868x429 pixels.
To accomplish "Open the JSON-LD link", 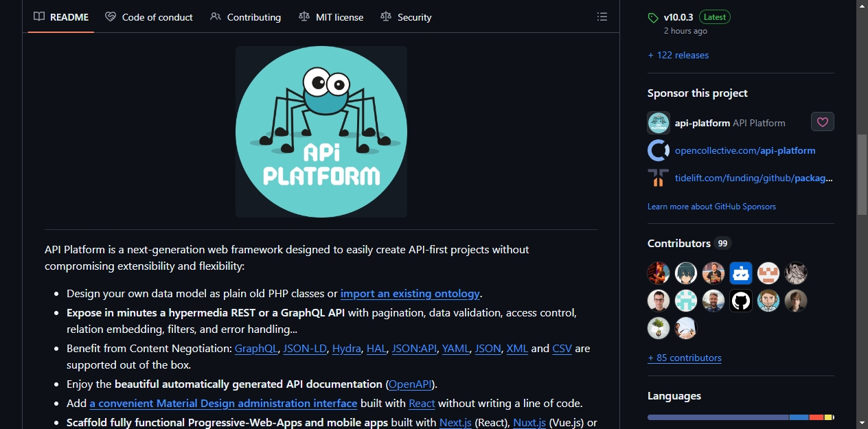I will tap(305, 348).
